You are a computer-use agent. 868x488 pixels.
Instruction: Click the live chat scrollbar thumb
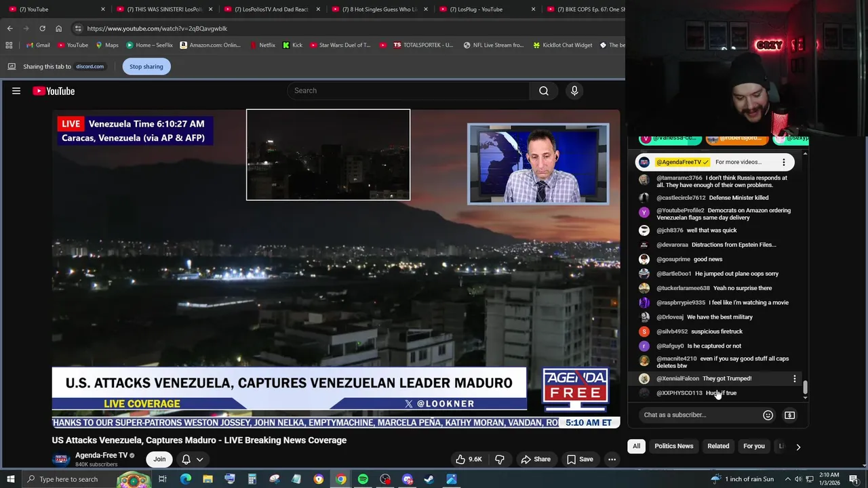[805, 387]
